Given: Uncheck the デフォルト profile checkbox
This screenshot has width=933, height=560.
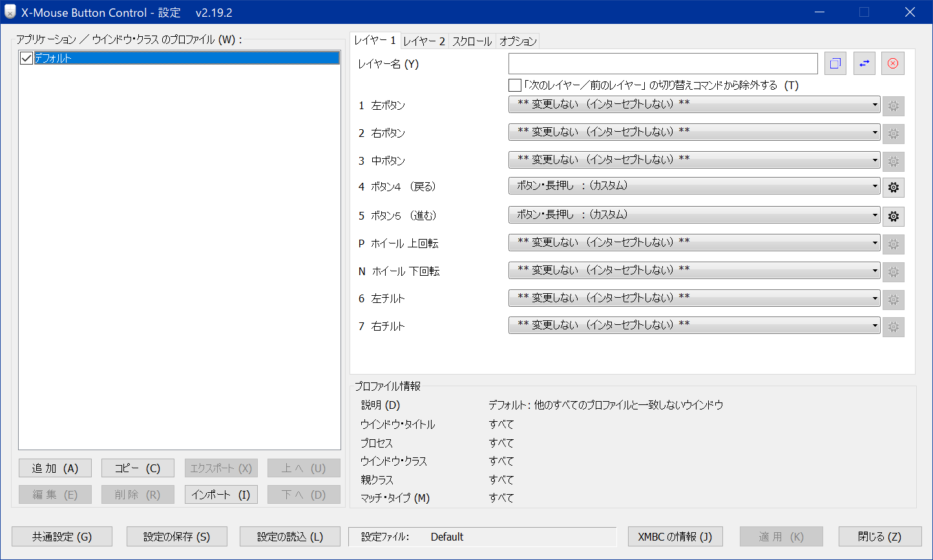Looking at the screenshot, I should click(26, 58).
